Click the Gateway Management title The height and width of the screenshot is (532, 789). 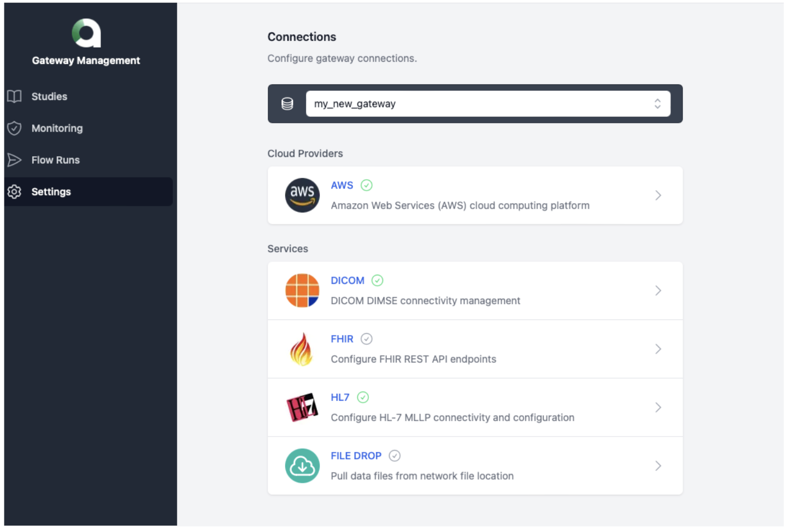coord(86,61)
